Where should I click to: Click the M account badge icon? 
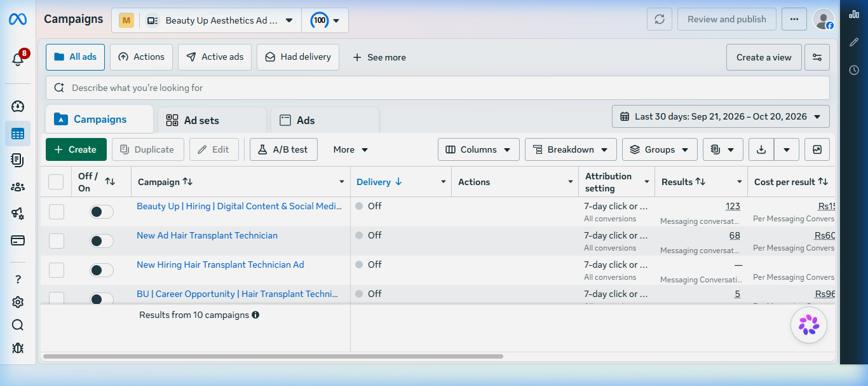coord(126,20)
